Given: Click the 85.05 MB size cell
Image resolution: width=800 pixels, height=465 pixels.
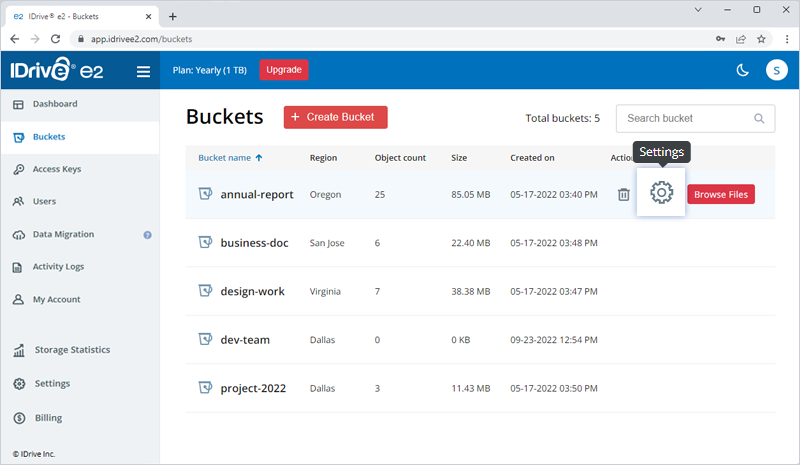Looking at the screenshot, I should [x=470, y=194].
